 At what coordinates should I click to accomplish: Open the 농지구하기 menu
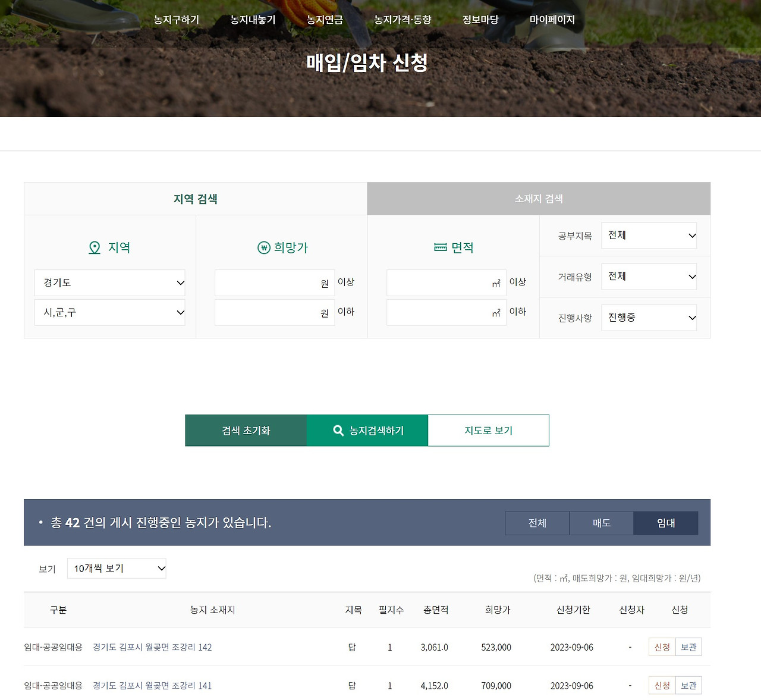coord(175,19)
